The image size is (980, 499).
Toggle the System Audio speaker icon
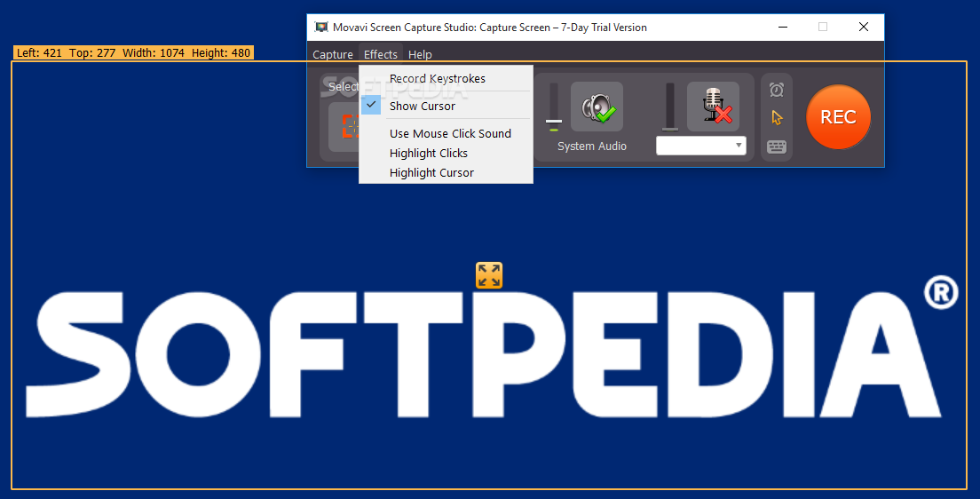point(597,107)
